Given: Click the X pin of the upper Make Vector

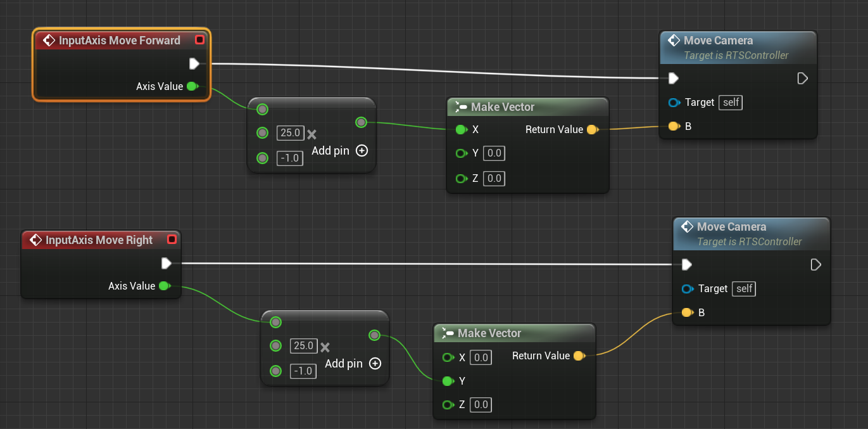Looking at the screenshot, I should [462, 129].
